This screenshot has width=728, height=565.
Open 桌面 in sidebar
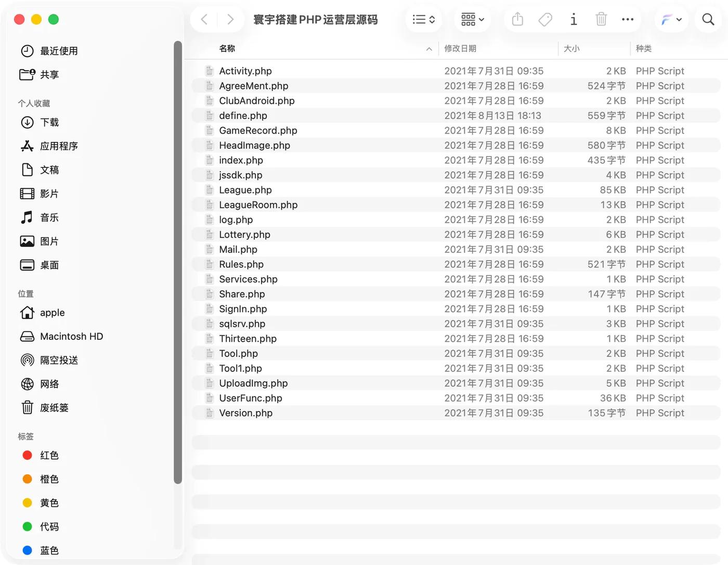(x=40, y=265)
